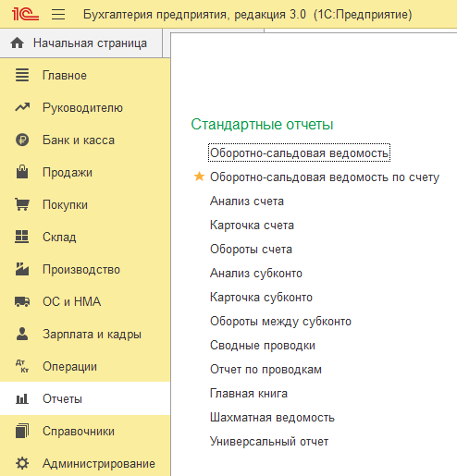
Task: Click the Отчеты bar chart icon
Action: (22, 398)
